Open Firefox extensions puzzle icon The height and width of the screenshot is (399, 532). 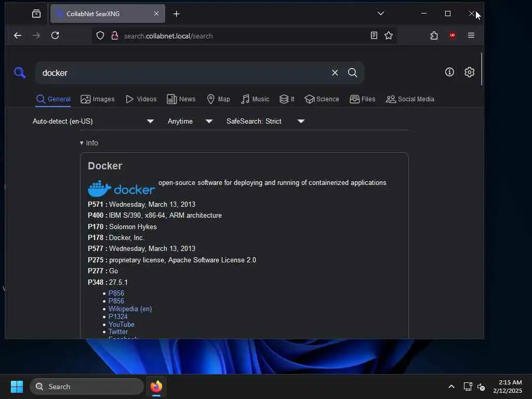(x=434, y=35)
